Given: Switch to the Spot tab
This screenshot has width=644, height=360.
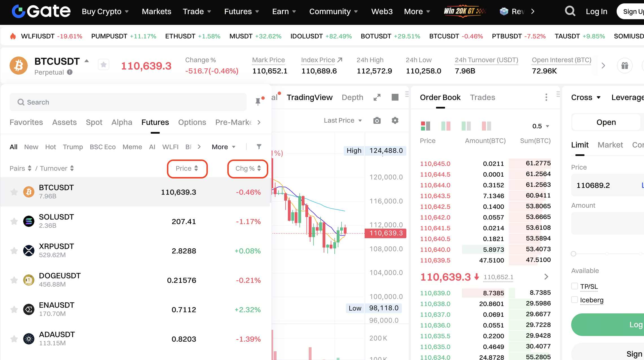Looking at the screenshot, I should coord(94,122).
